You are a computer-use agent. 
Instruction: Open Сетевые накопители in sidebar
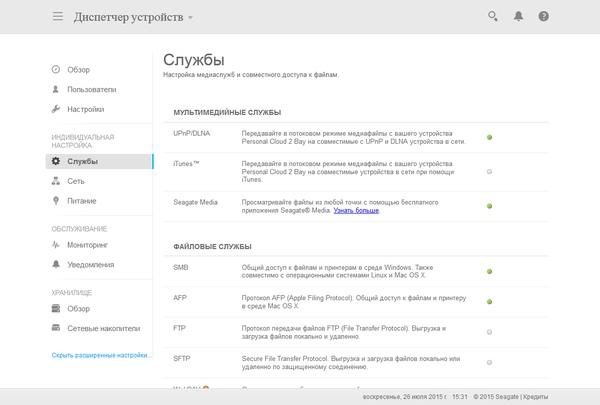pos(104,328)
